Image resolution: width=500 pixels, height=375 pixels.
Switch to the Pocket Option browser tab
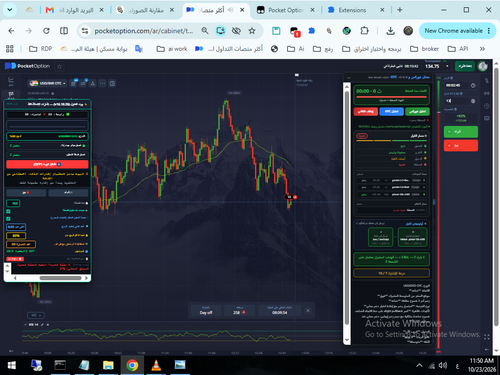click(x=286, y=10)
